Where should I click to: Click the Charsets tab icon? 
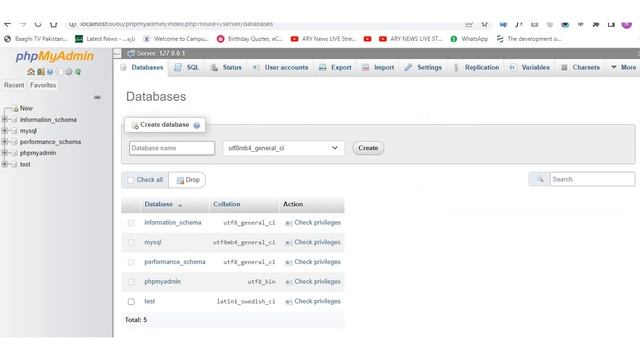tap(564, 67)
